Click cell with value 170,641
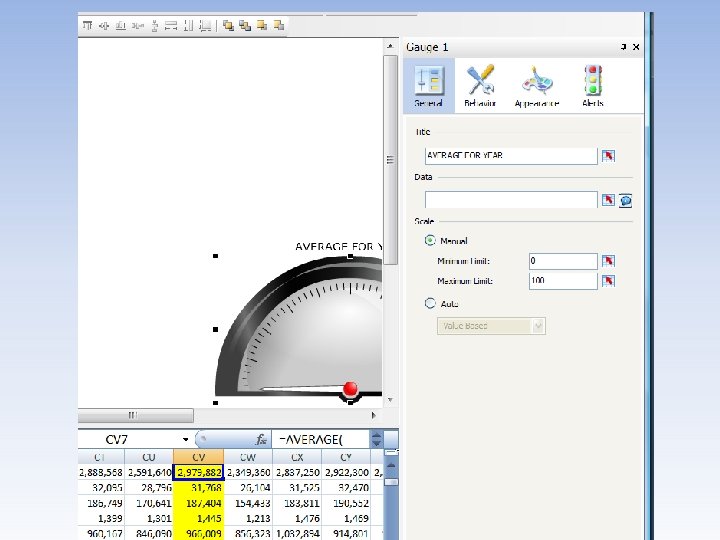This screenshot has width=720, height=540. [149, 503]
